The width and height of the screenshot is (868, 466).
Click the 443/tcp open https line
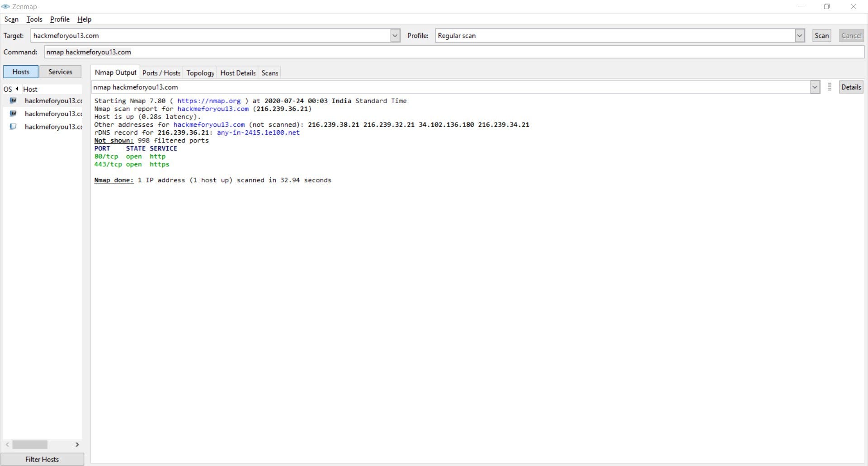pos(132,164)
